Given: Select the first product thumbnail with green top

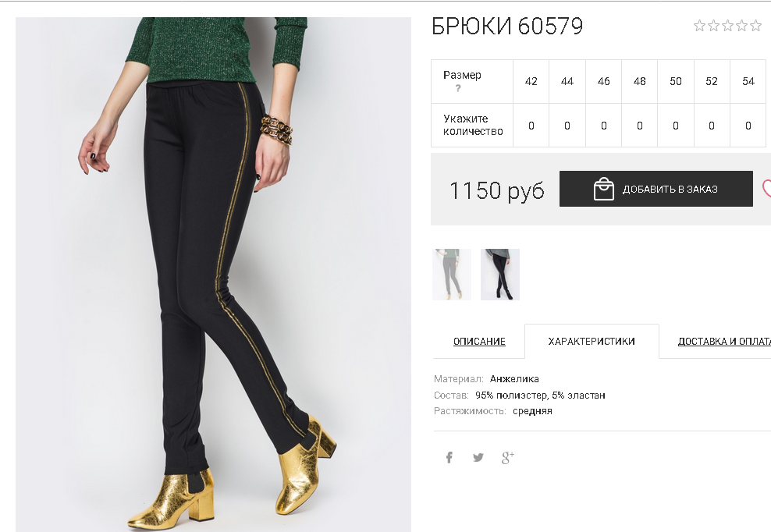Looking at the screenshot, I should pos(452,275).
